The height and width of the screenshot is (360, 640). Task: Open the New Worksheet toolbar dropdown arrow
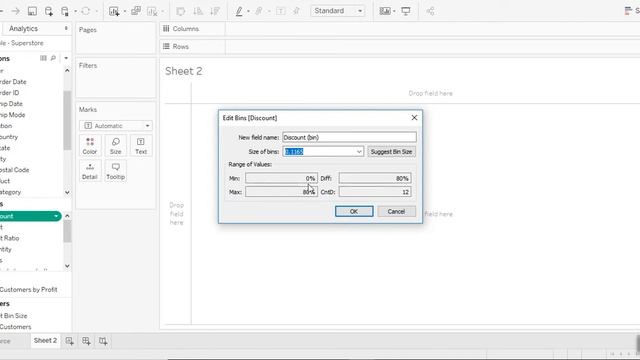pos(124,11)
